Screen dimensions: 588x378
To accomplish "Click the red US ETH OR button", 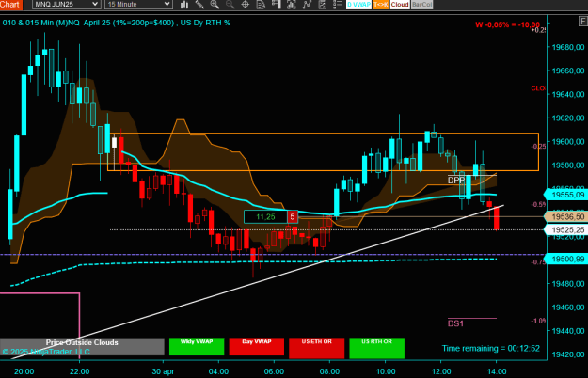I will [x=316, y=348].
